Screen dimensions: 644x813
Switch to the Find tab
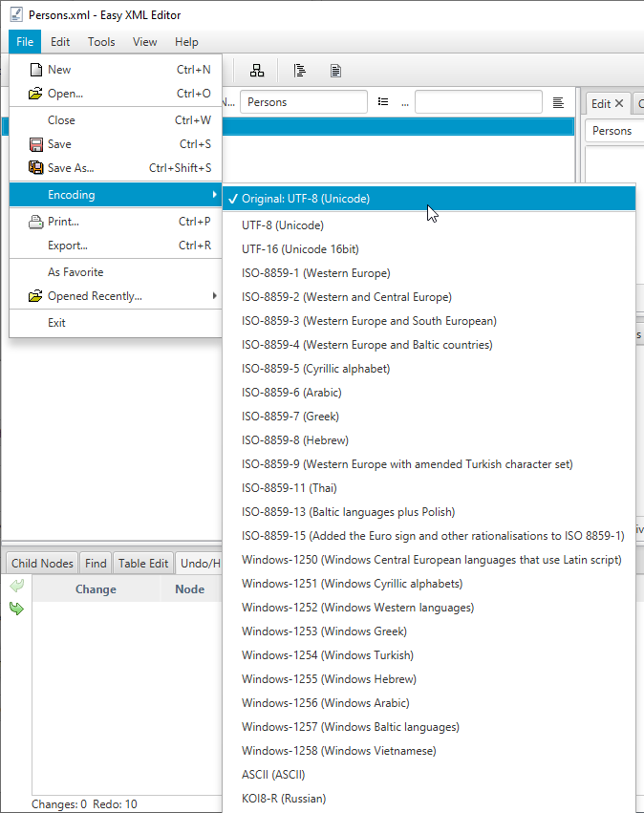tap(96, 563)
